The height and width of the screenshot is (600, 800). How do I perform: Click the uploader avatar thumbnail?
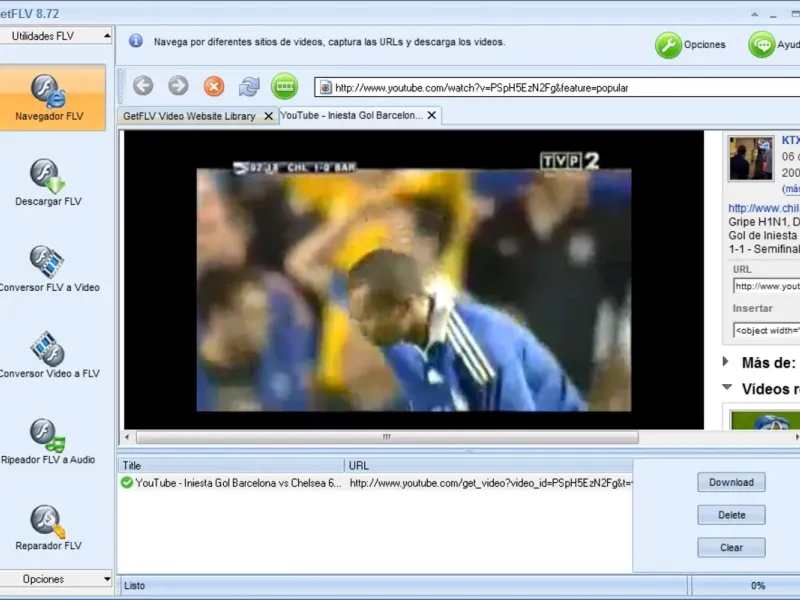click(x=751, y=158)
